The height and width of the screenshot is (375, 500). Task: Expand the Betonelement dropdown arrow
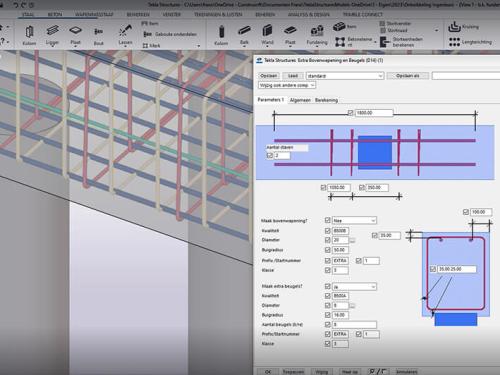click(376, 42)
